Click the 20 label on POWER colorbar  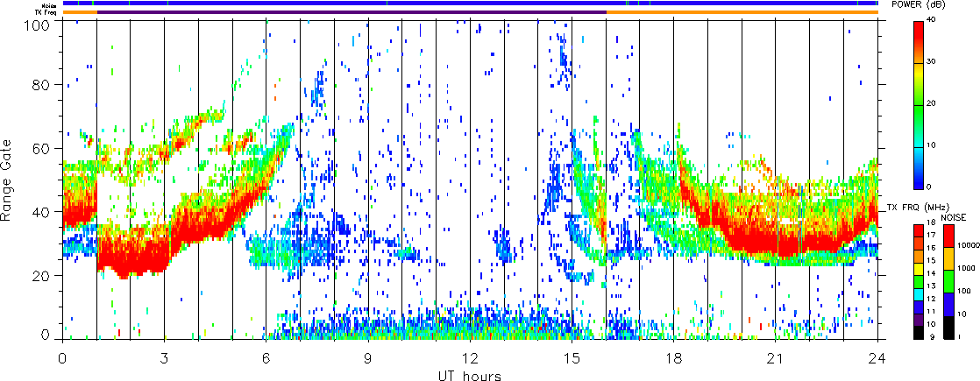click(932, 104)
